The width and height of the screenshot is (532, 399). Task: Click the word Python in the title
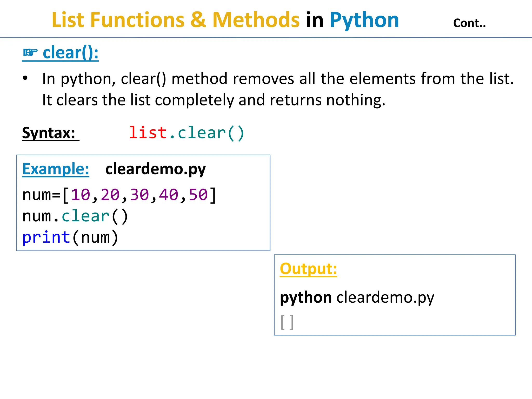tap(364, 20)
